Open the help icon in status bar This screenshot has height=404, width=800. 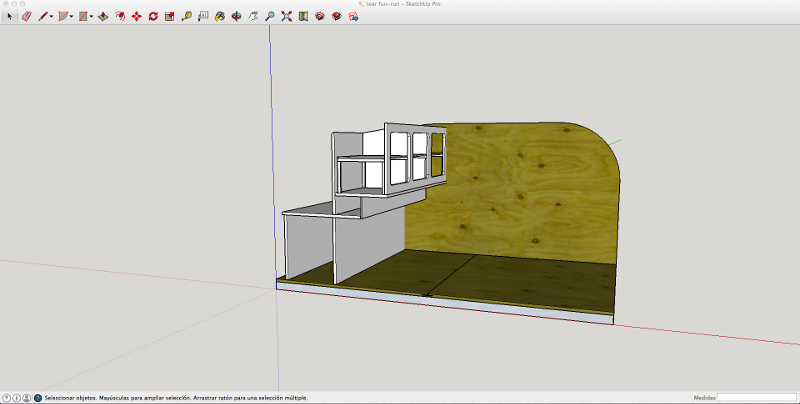click(38, 397)
